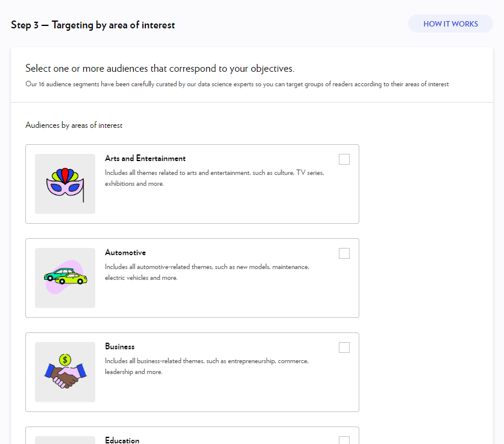The width and height of the screenshot is (504, 444).
Task: Click the Arts and Entertainment title
Action: pyautogui.click(x=145, y=159)
